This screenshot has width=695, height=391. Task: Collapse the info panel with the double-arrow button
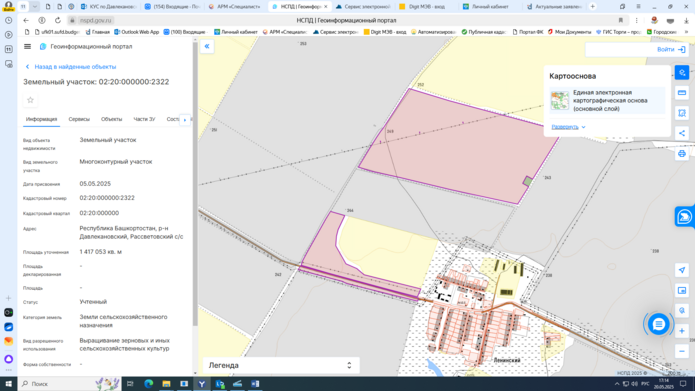tap(207, 46)
